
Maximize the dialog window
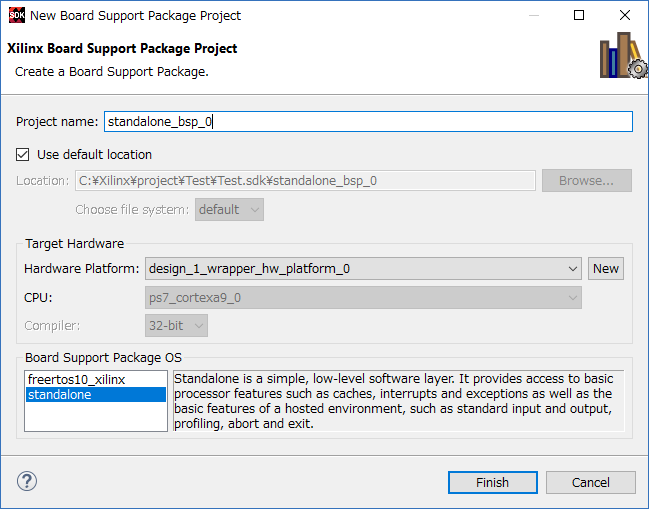click(579, 15)
